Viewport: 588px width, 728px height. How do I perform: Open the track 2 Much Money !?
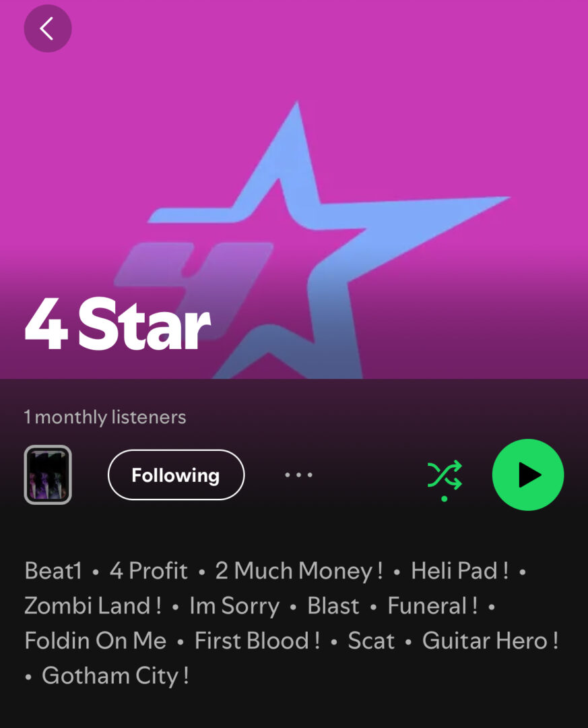point(299,571)
